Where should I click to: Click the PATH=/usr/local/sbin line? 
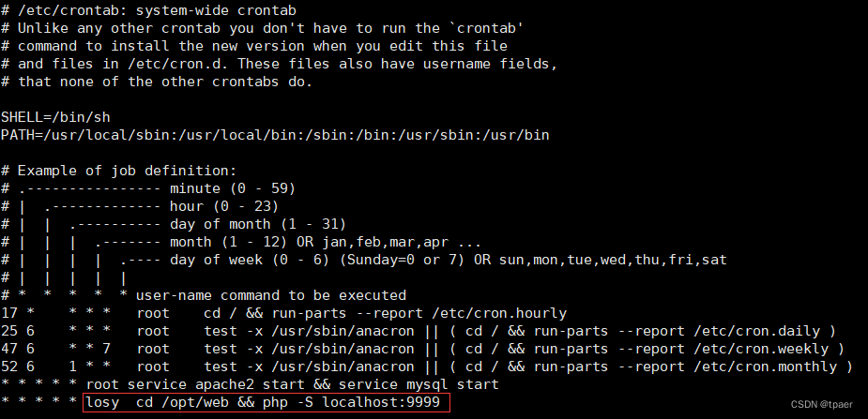point(275,135)
